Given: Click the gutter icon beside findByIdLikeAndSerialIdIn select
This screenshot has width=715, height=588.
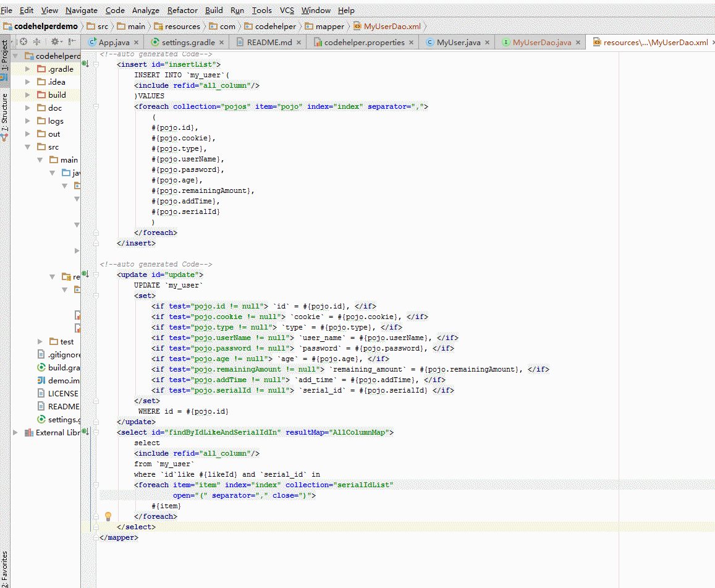Looking at the screenshot, I should (85, 432).
